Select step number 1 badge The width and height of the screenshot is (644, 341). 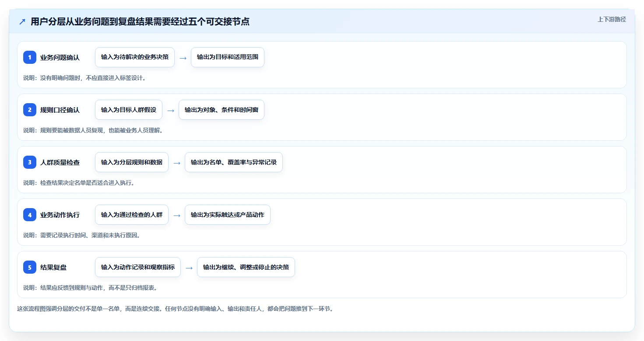click(30, 57)
